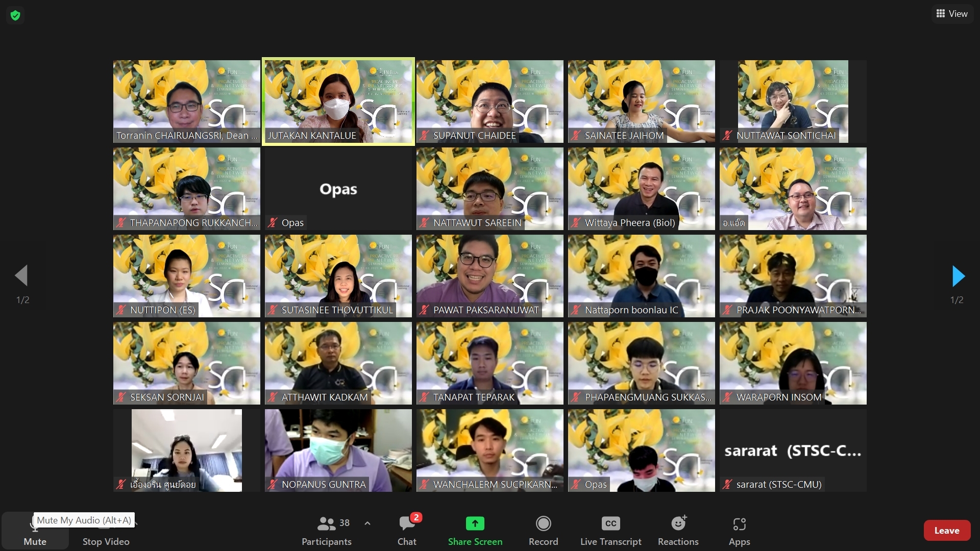980x551 pixels.
Task: Open the Reactions menu
Action: click(678, 531)
